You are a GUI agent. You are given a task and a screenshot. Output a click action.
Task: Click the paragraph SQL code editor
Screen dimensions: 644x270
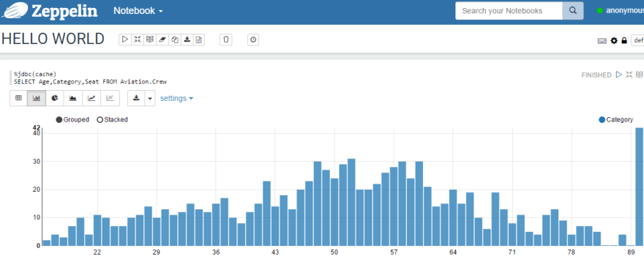(x=90, y=78)
